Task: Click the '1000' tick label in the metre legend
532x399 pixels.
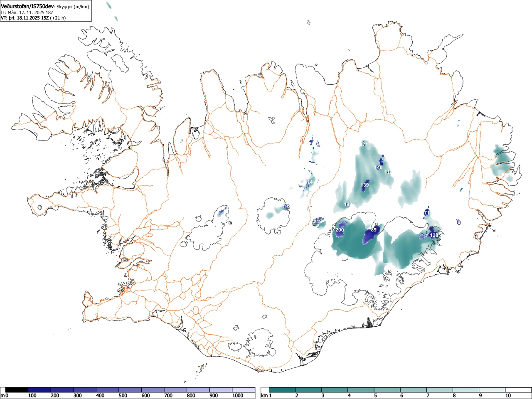Action: point(238,396)
